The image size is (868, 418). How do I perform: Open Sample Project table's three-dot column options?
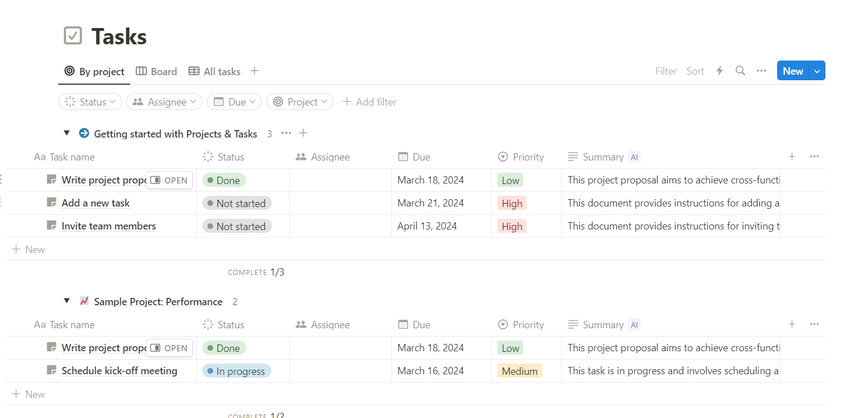click(x=815, y=324)
